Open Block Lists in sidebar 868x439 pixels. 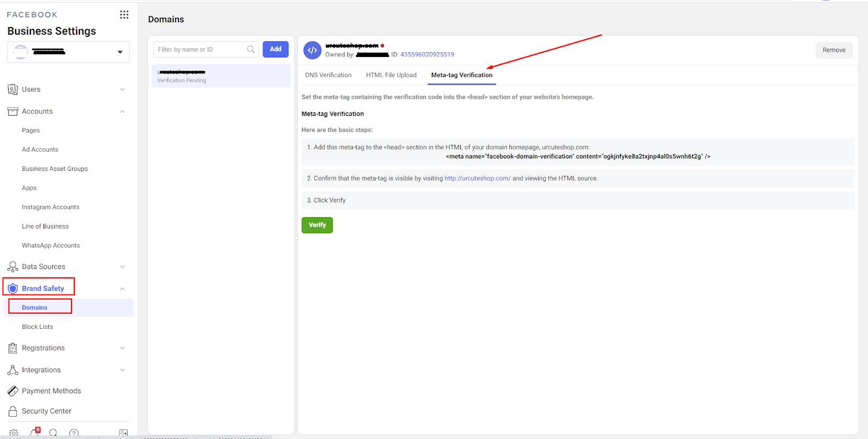click(37, 327)
